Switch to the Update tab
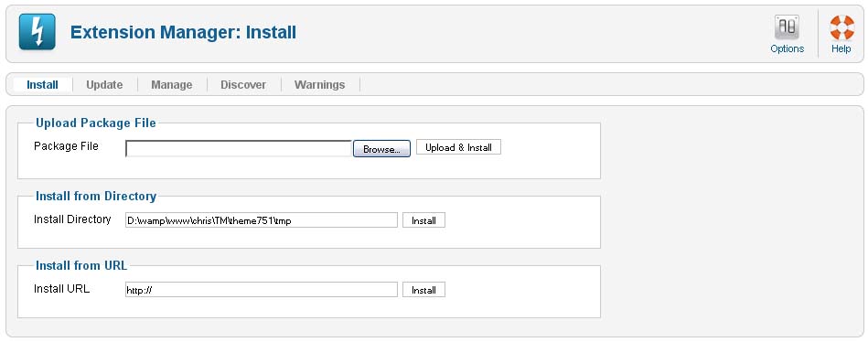This screenshot has width=868, height=342. pyautogui.click(x=104, y=85)
